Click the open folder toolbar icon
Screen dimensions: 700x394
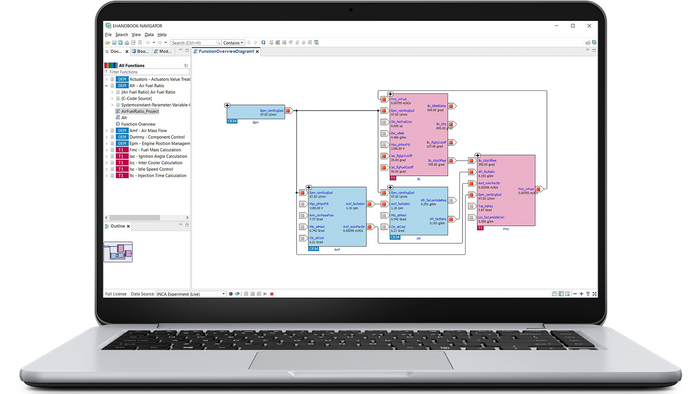108,43
